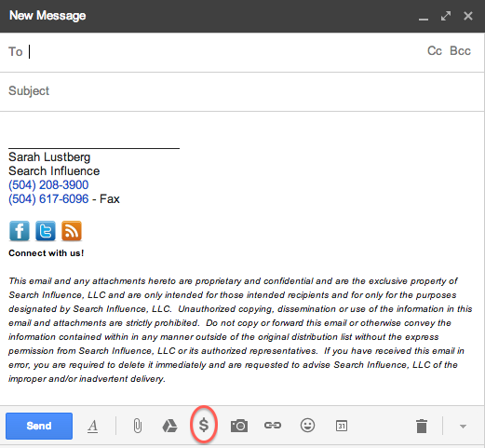Open the RSS feed icon in the signature
Screen dimensions: 485x448
[x=72, y=231]
